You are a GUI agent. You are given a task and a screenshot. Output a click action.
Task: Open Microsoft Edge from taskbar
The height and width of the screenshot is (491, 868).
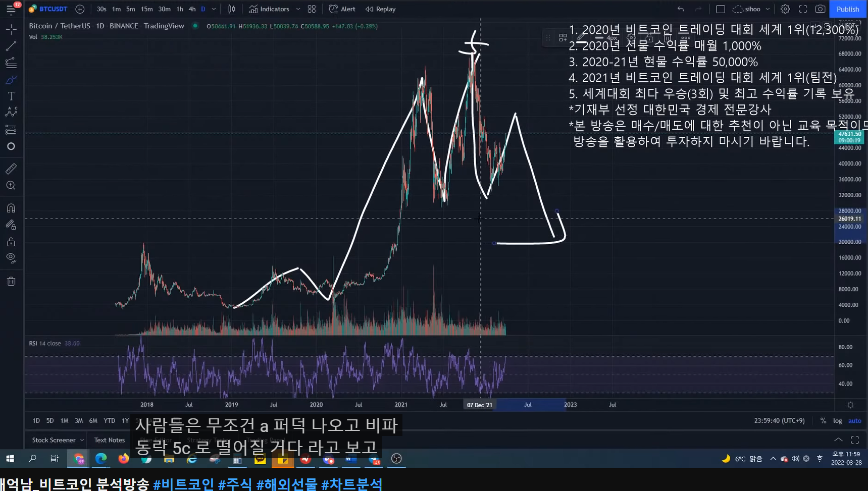101,459
